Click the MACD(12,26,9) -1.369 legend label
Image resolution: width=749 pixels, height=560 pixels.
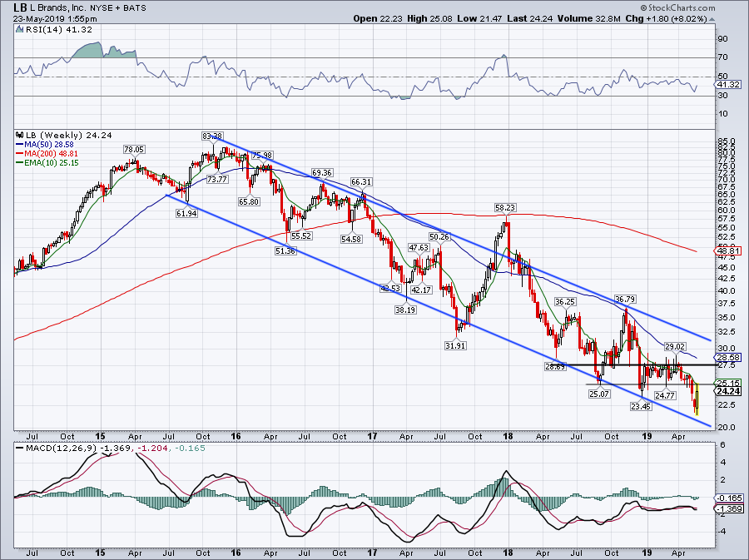(x=78, y=448)
